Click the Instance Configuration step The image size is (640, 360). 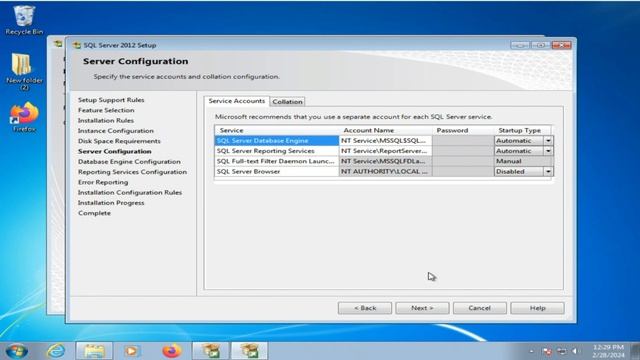coord(116,131)
